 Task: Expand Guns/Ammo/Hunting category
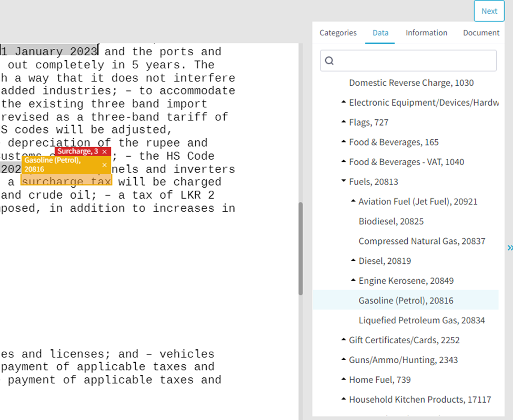coord(343,360)
